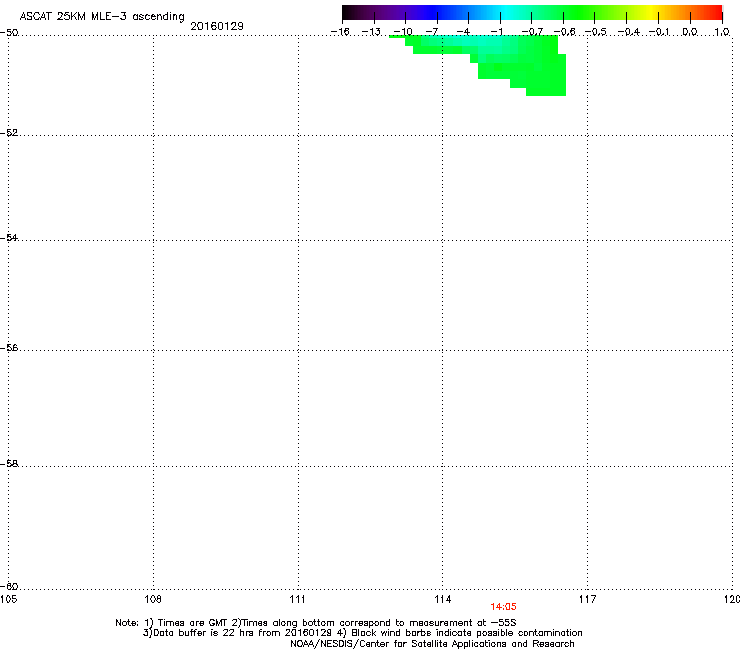Click the latitude label -52

coord(9,133)
